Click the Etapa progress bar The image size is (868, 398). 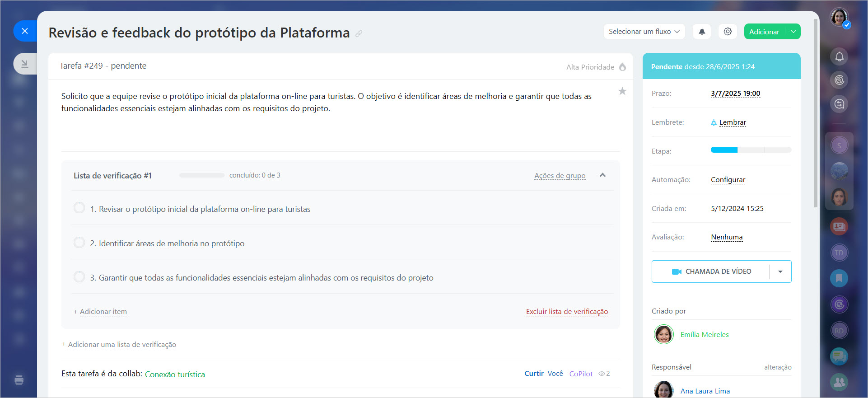[x=751, y=150]
